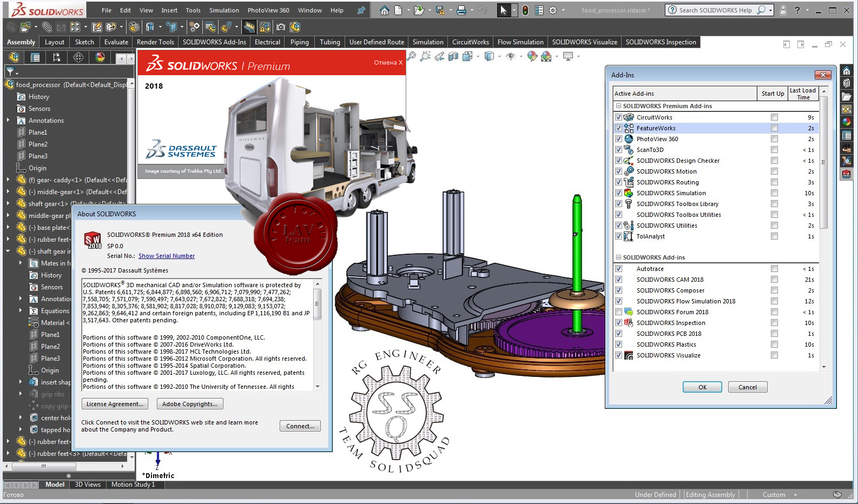Collapse the SOLIDWORKS Premium Add-ins group

[x=618, y=106]
